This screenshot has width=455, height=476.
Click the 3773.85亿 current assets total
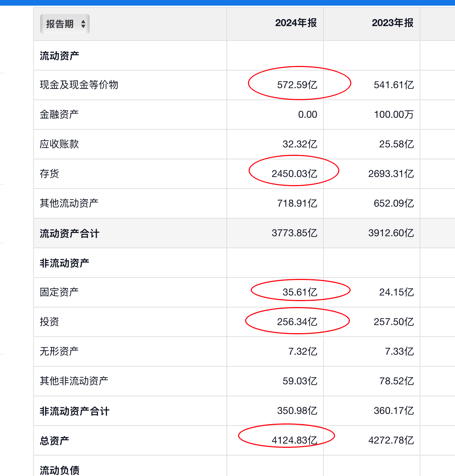(x=295, y=233)
